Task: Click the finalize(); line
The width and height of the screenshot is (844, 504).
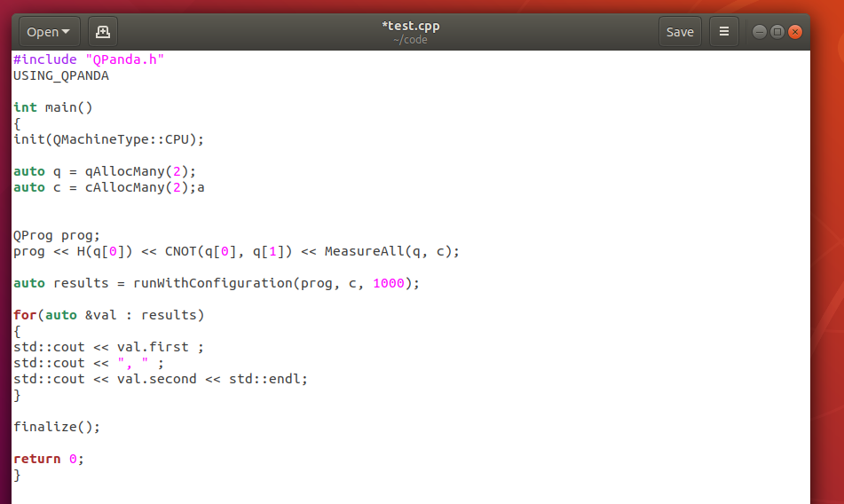Action: click(57, 427)
